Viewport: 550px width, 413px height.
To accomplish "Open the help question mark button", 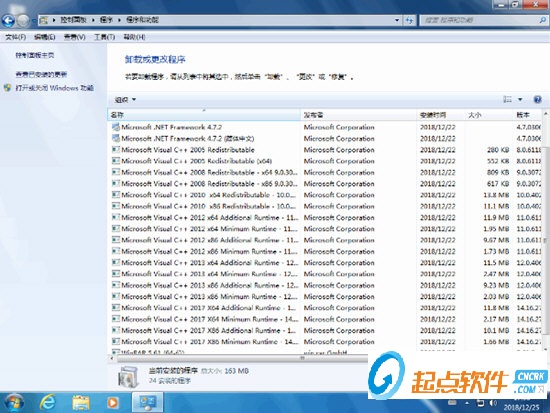I will pyautogui.click(x=537, y=100).
